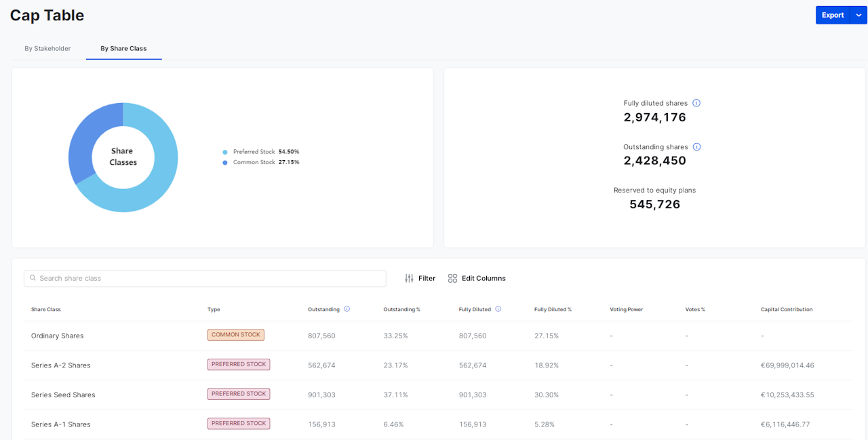Click info icon in Outstanding column header
Screen dimensions: 868x440
pyautogui.click(x=347, y=309)
